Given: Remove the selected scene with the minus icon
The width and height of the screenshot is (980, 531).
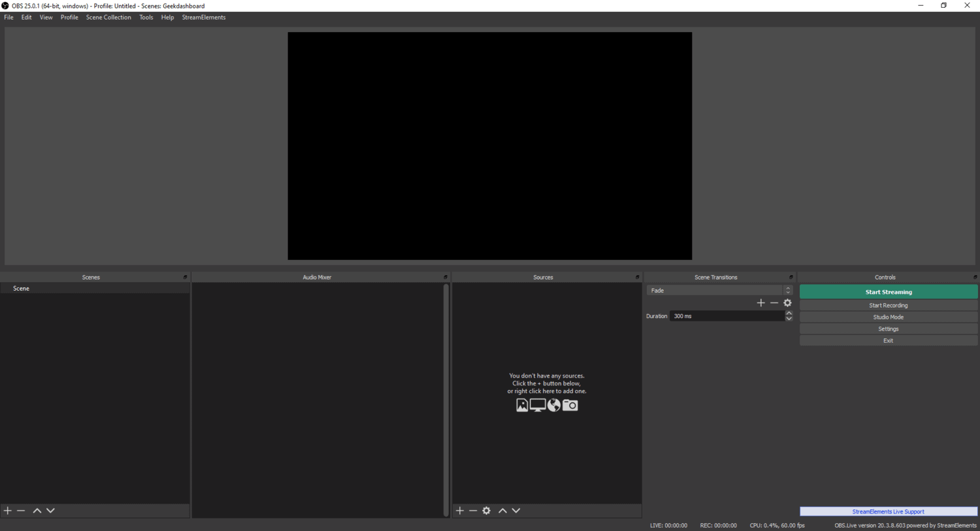Looking at the screenshot, I should click(x=21, y=510).
